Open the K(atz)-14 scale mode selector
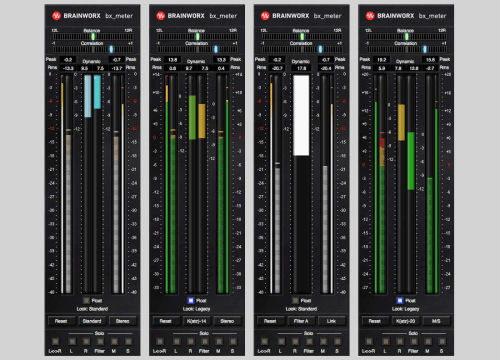This screenshot has width=500, height=360. pyautogui.click(x=196, y=321)
